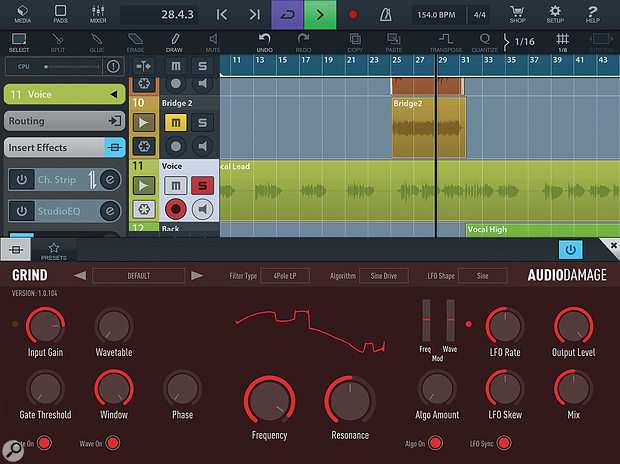Image resolution: width=620 pixels, height=464 pixels.
Task: Jump to previous locator
Action: 222,15
